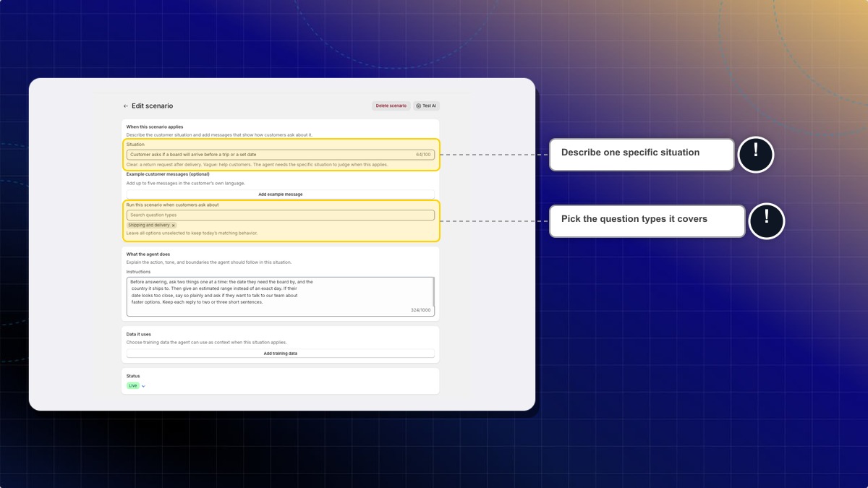Click the Search question types field

coord(281,215)
